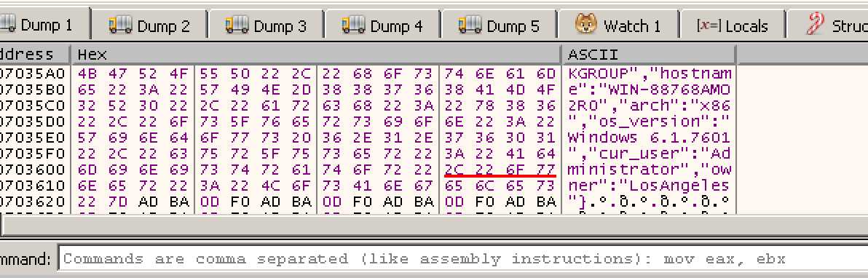Open the Dump 2 tab
The width and height of the screenshot is (868, 278).
pos(149,25)
